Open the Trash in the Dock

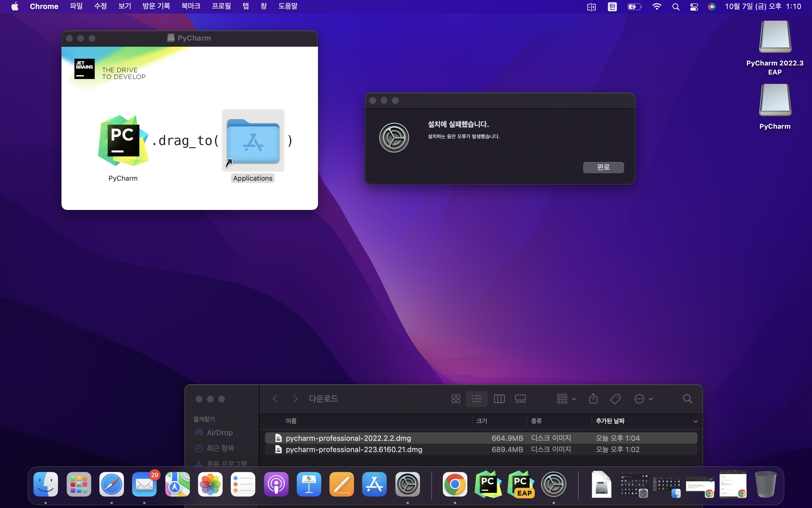click(x=765, y=484)
